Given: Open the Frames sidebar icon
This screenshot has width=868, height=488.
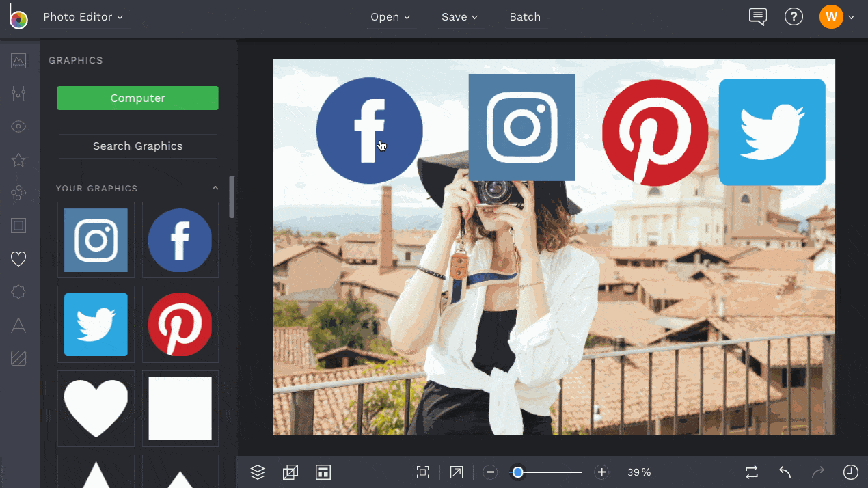Looking at the screenshot, I should [18, 226].
